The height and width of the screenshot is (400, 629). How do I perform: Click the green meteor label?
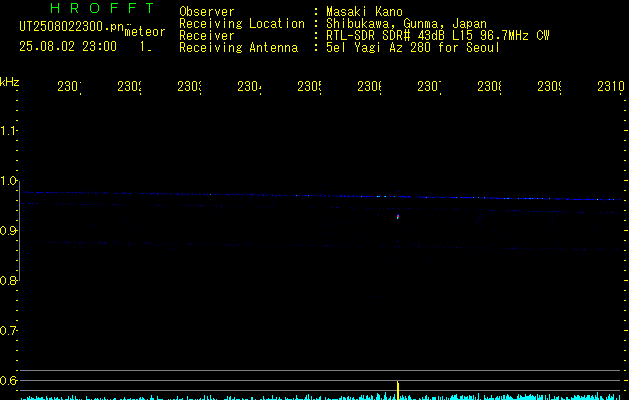[145, 32]
